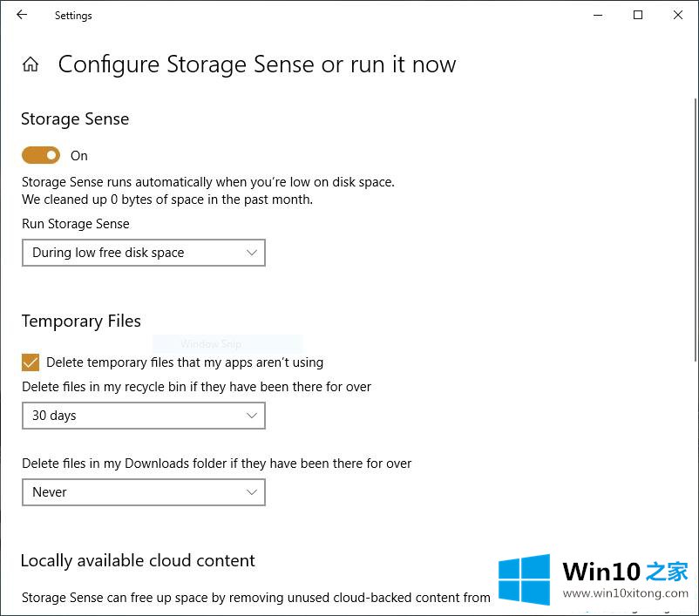The height and width of the screenshot is (616, 699).
Task: Click the chevron on the 30 days dropdown
Action: pyautogui.click(x=251, y=416)
